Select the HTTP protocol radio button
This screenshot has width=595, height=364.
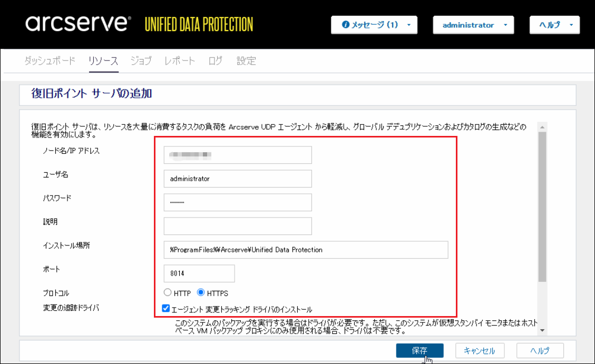(168, 292)
